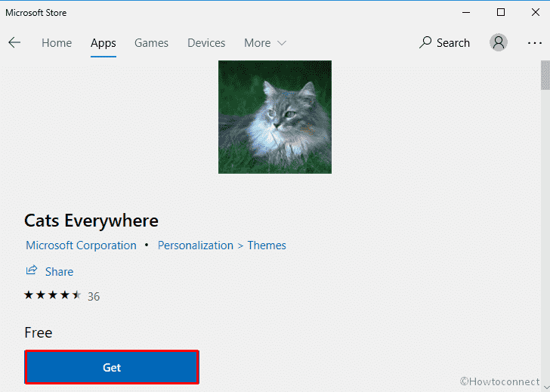
Task: Open the user account profile icon
Action: tap(498, 42)
